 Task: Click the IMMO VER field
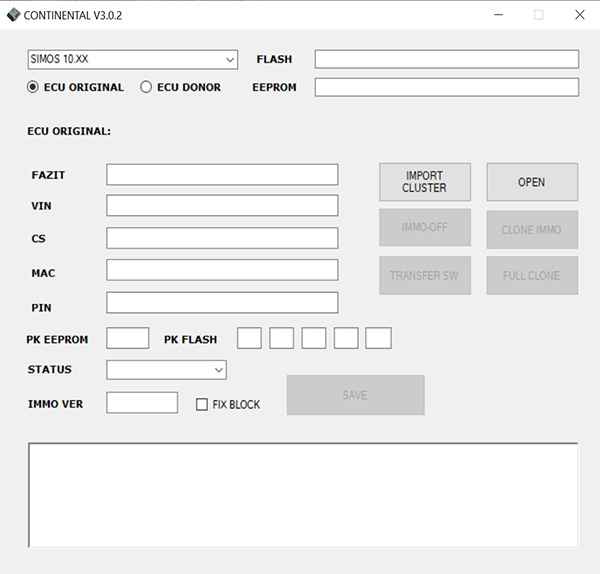coord(142,403)
